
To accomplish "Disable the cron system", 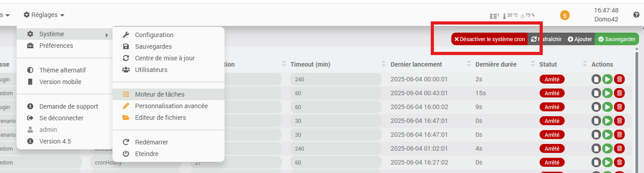I will click(x=489, y=39).
